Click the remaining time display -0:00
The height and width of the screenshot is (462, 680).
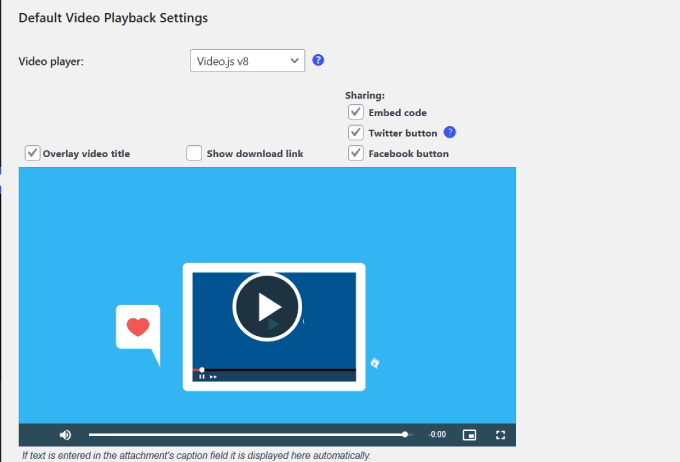coord(437,435)
